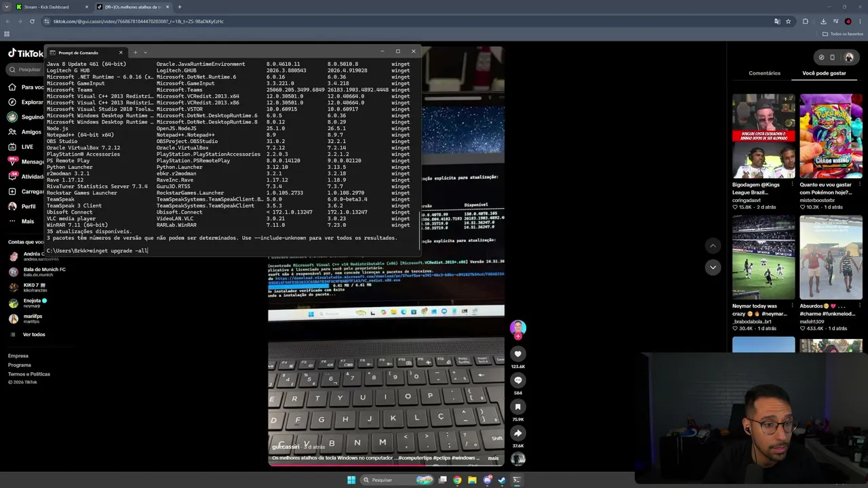Open Windows Start menu
The width and height of the screenshot is (868, 488).
[x=351, y=480]
